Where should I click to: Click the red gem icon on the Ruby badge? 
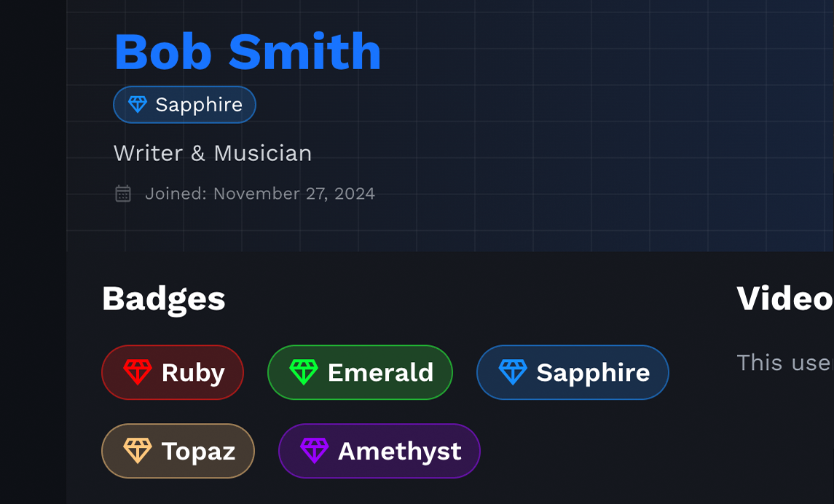click(137, 372)
